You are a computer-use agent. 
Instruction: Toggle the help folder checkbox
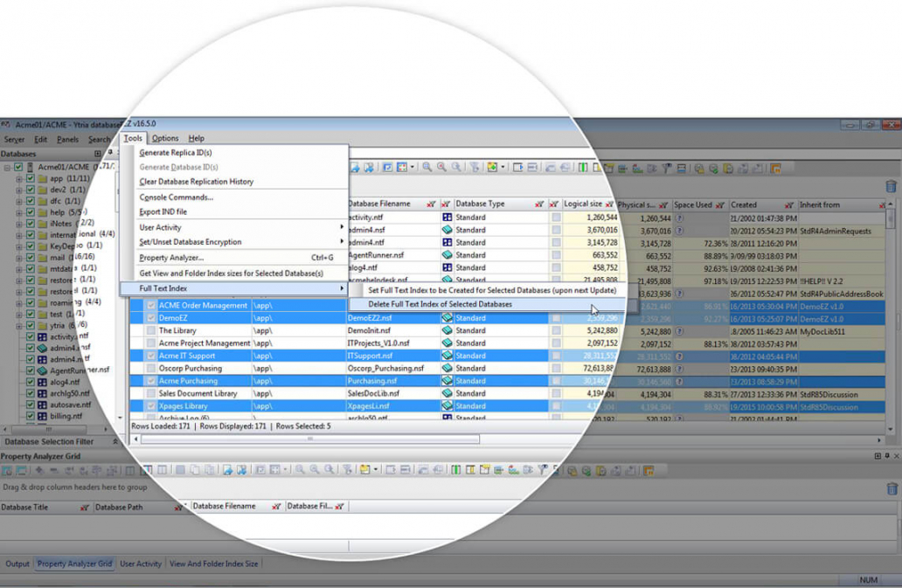tap(31, 212)
